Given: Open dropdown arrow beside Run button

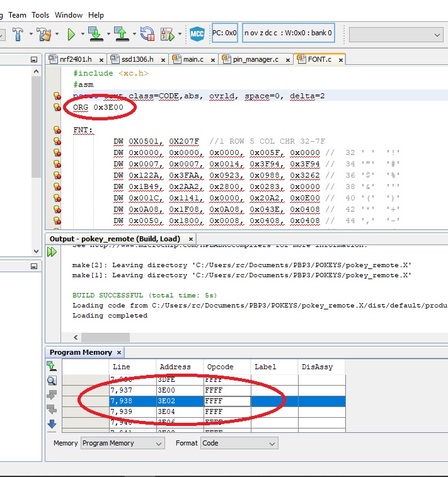Looking at the screenshot, I should [x=83, y=33].
